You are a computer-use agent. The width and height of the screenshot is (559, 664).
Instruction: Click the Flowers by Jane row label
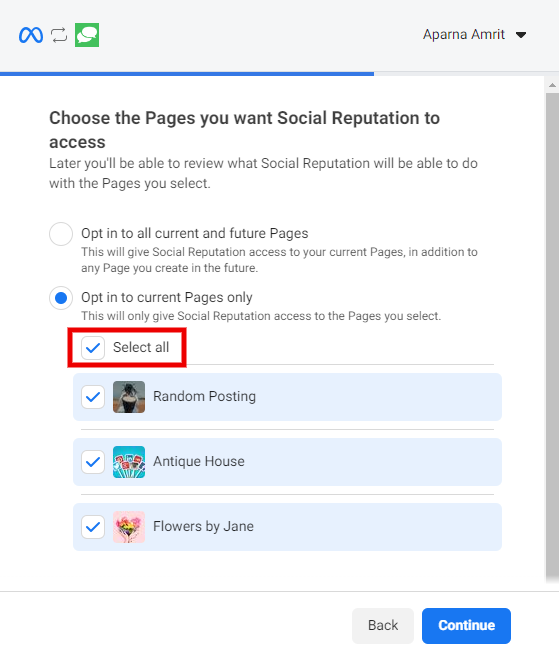(203, 526)
